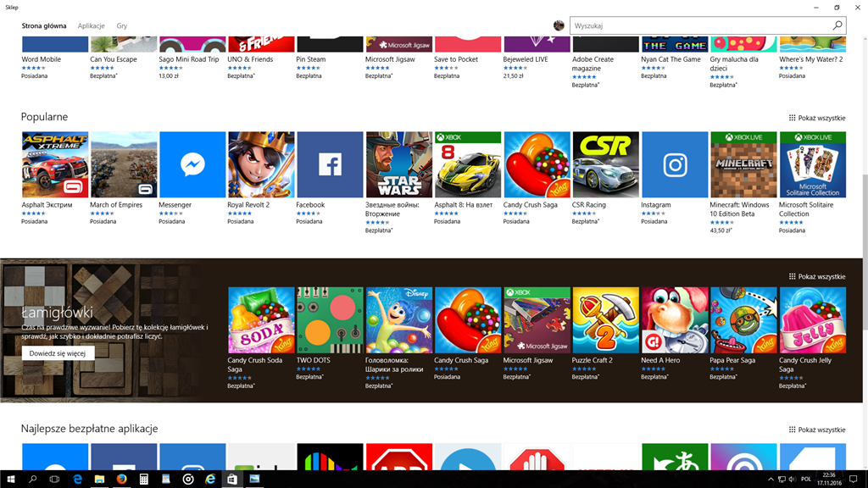Open the Puzzle Craft 2 tile

click(605, 319)
